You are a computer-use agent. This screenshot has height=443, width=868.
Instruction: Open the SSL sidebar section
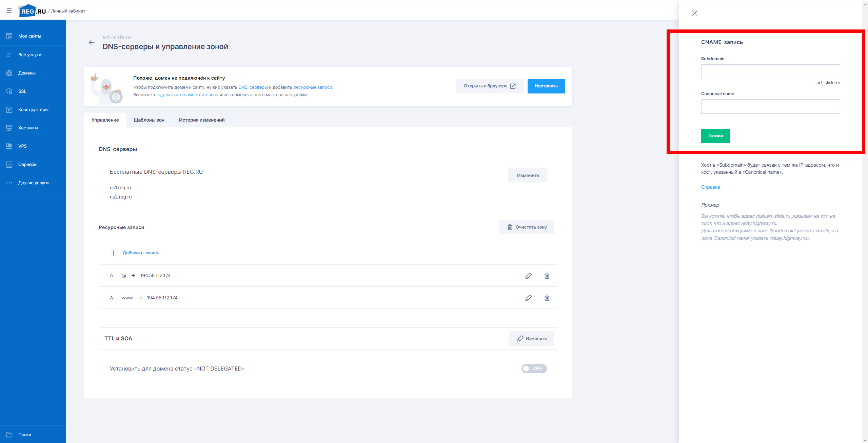(x=22, y=91)
